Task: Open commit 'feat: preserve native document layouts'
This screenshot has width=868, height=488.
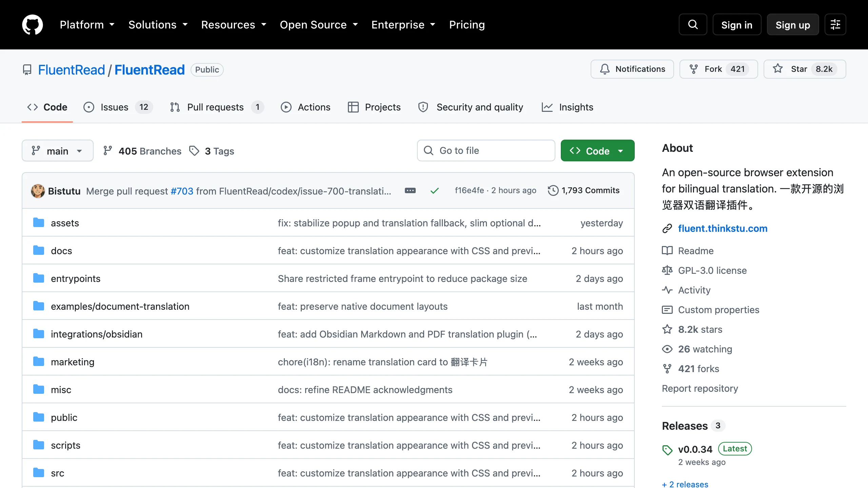Action: point(363,306)
